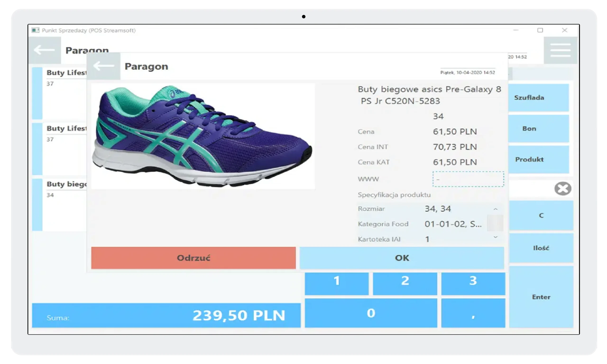The image size is (607, 364).
Task: Click the back arrow in product dialog
Action: 103,66
